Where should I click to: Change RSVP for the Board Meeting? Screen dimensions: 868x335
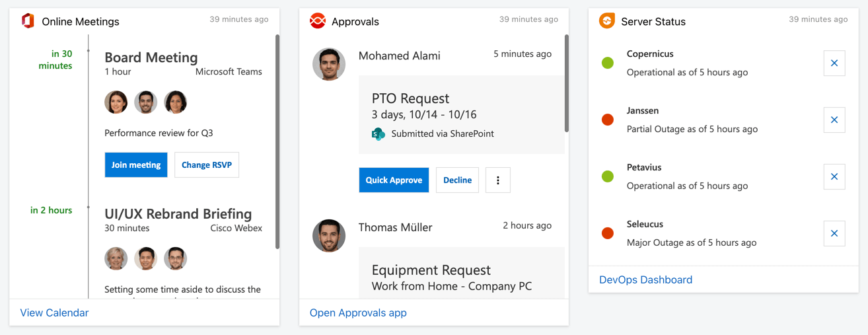(207, 165)
